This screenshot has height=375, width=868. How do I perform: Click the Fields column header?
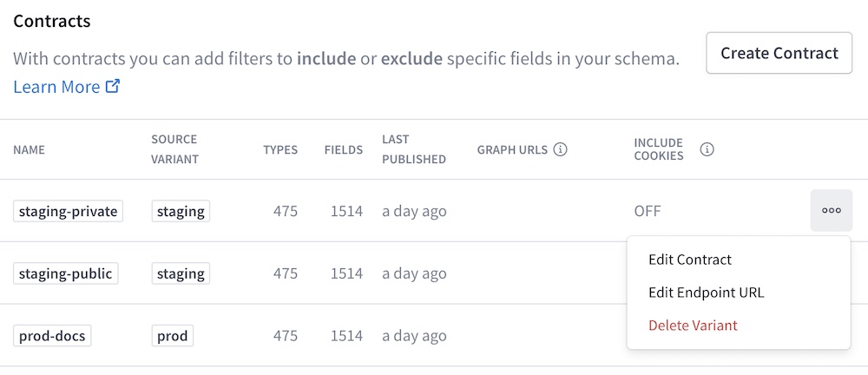tap(344, 149)
